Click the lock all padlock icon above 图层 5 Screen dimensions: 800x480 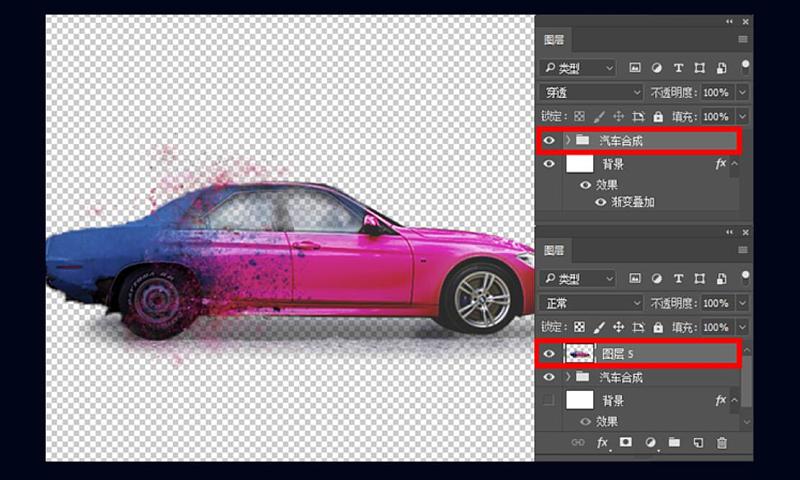(x=658, y=327)
